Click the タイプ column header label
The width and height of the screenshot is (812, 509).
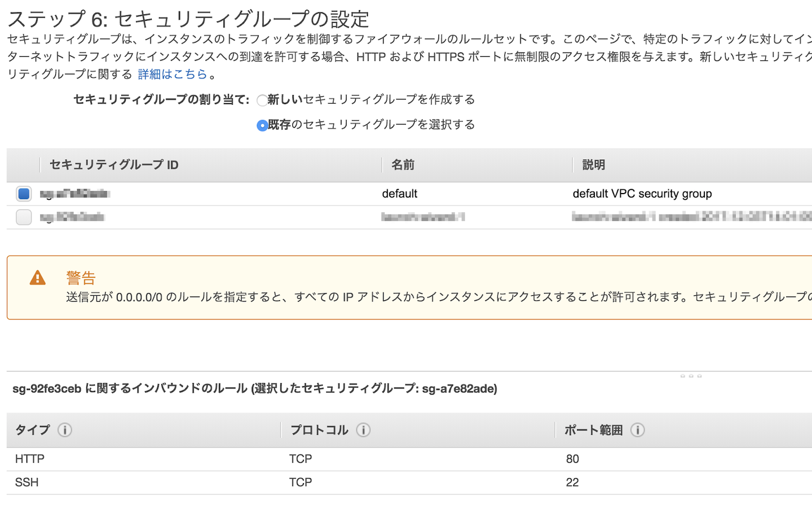(x=32, y=430)
